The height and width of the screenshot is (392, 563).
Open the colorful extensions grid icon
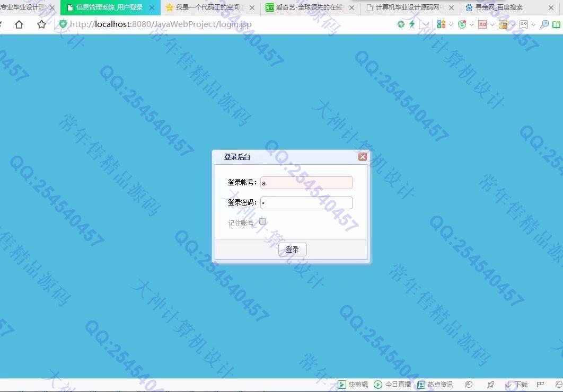point(441,24)
